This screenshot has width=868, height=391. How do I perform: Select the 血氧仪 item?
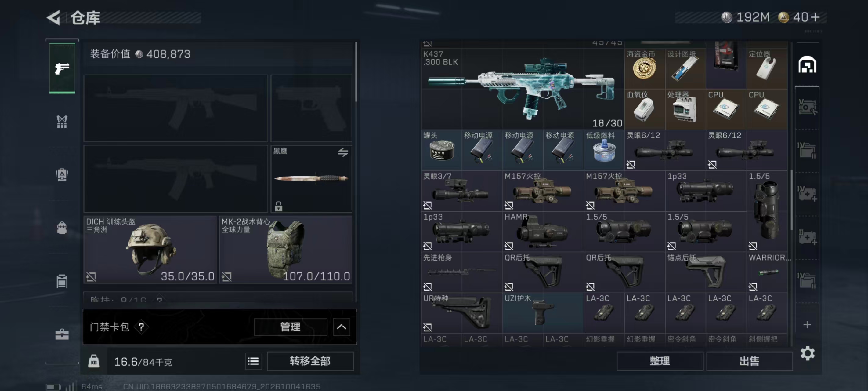click(x=645, y=109)
